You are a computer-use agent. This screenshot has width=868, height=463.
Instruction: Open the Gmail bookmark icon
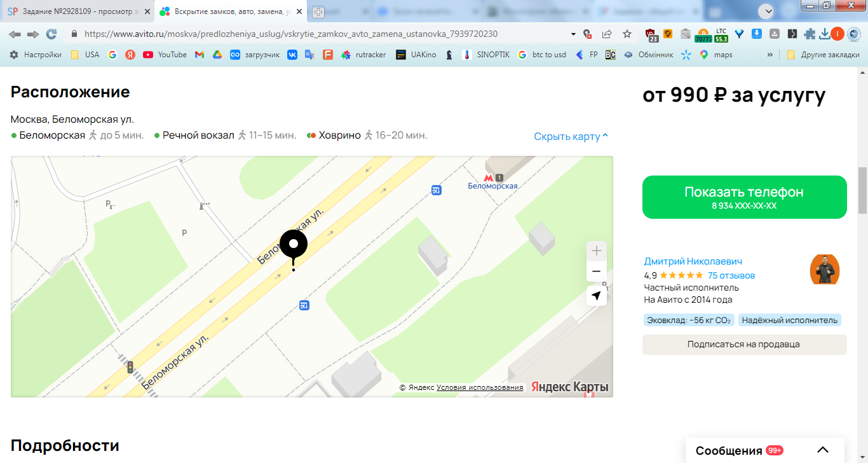point(199,55)
